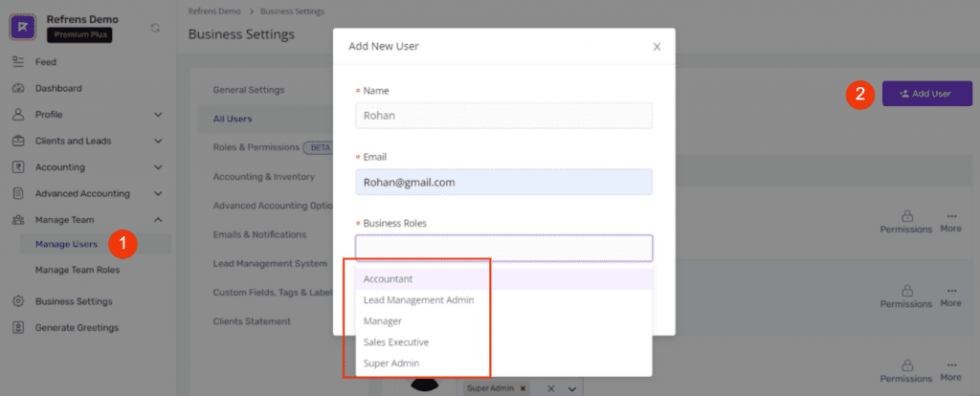The height and width of the screenshot is (396, 980).
Task: Click the Name input field
Action: click(x=503, y=116)
